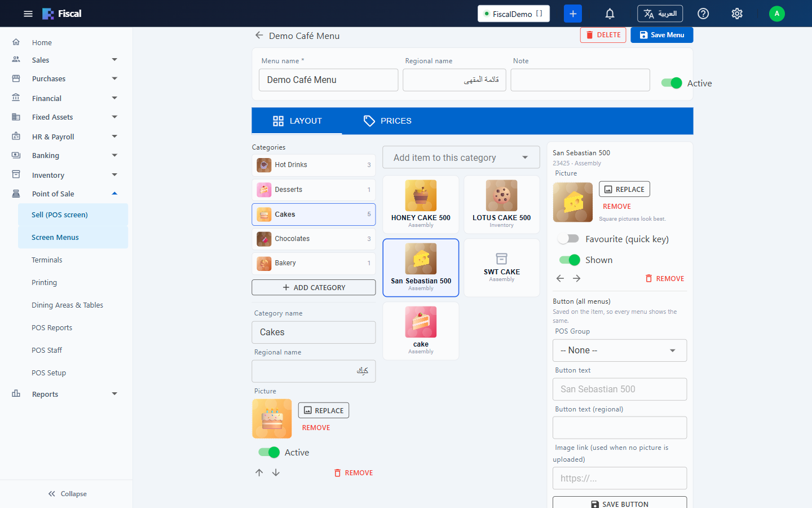Remove the Cakes category picture

[x=316, y=428]
